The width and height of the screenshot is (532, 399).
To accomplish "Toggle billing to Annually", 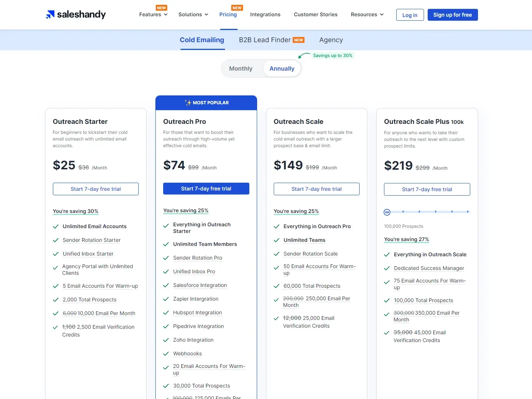I will [282, 68].
